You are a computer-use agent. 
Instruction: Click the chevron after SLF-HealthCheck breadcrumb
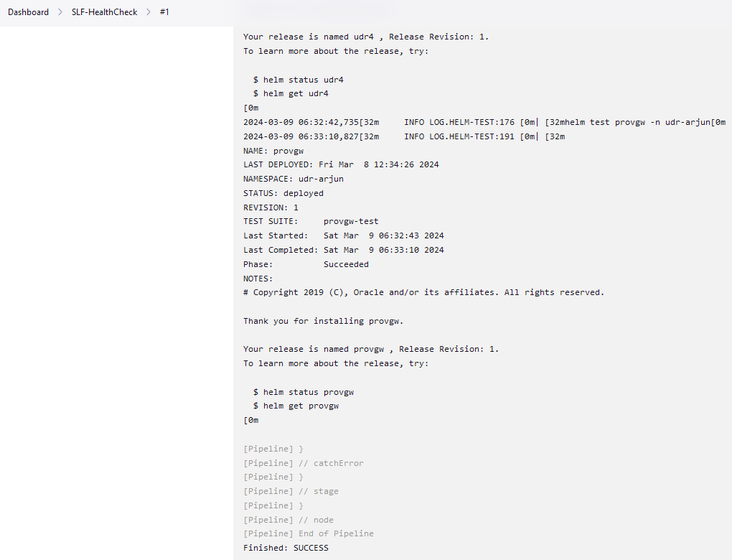(149, 11)
